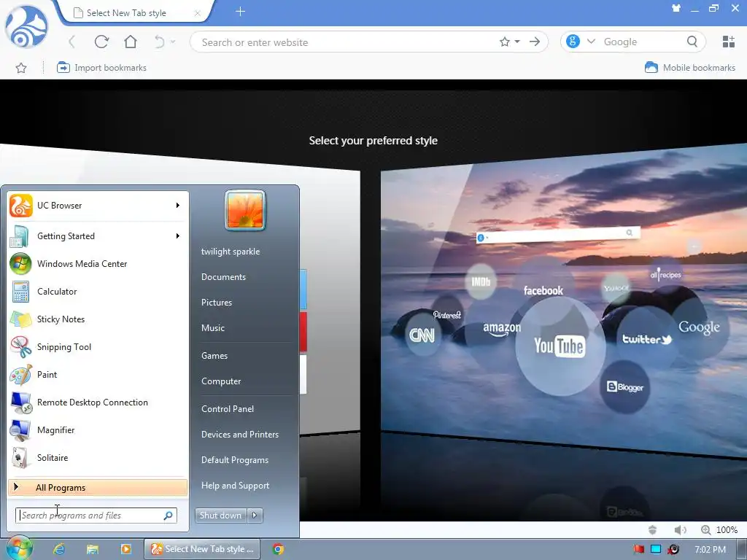Click the Mobile bookmarks cloud icon
The height and width of the screenshot is (560, 747).
(651, 67)
